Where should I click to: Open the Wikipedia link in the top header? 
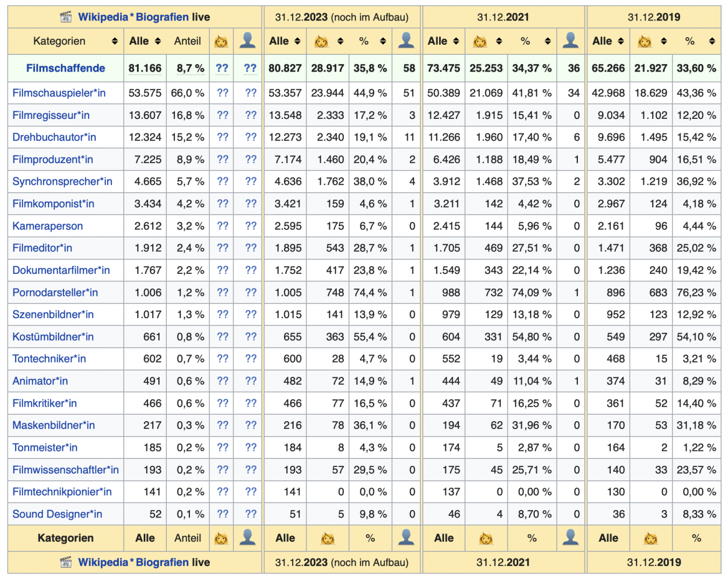click(103, 17)
